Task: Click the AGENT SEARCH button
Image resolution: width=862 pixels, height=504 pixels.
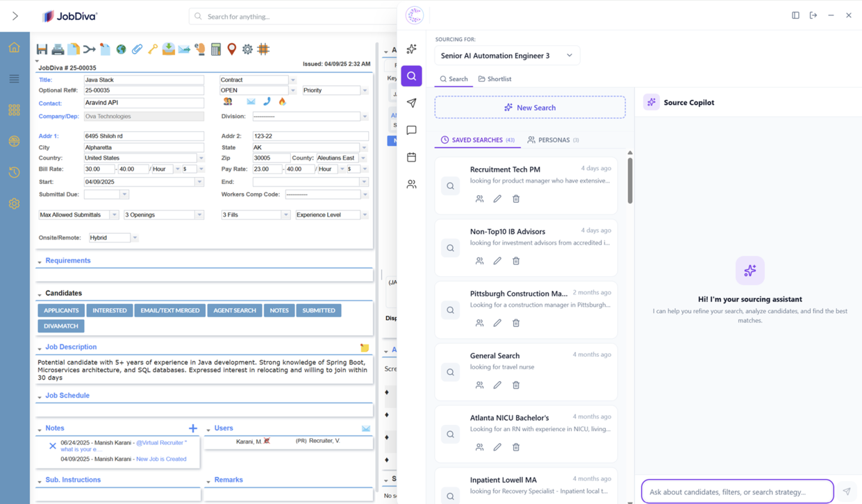Action: [235, 310]
